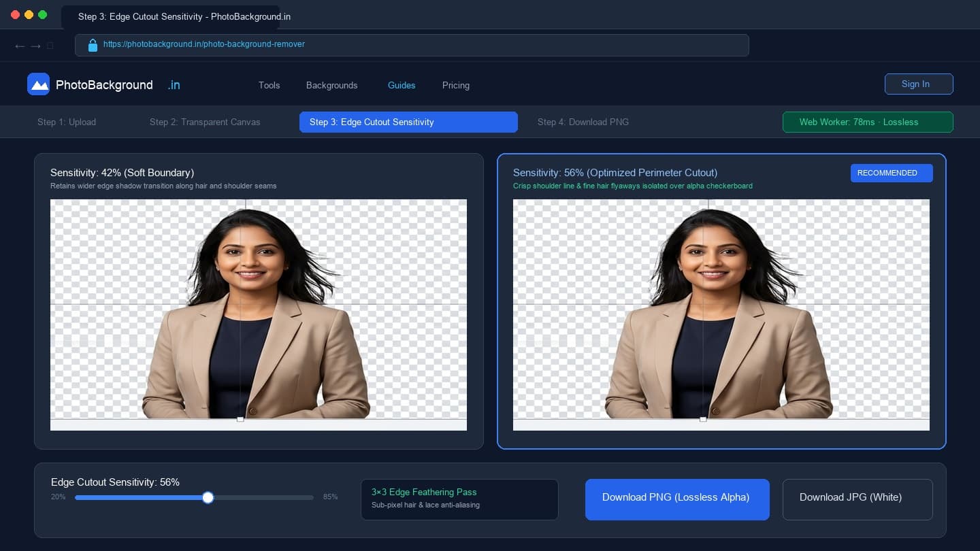Viewport: 980px width, 551px height.
Task: Click the Edge Cutout Sensitivity slider handle
Action: pos(208,497)
